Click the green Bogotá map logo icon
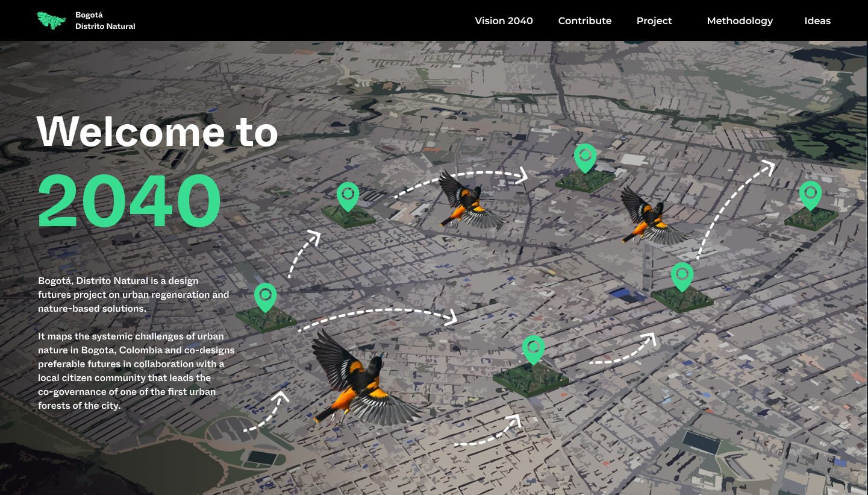This screenshot has width=868, height=495. (51, 20)
